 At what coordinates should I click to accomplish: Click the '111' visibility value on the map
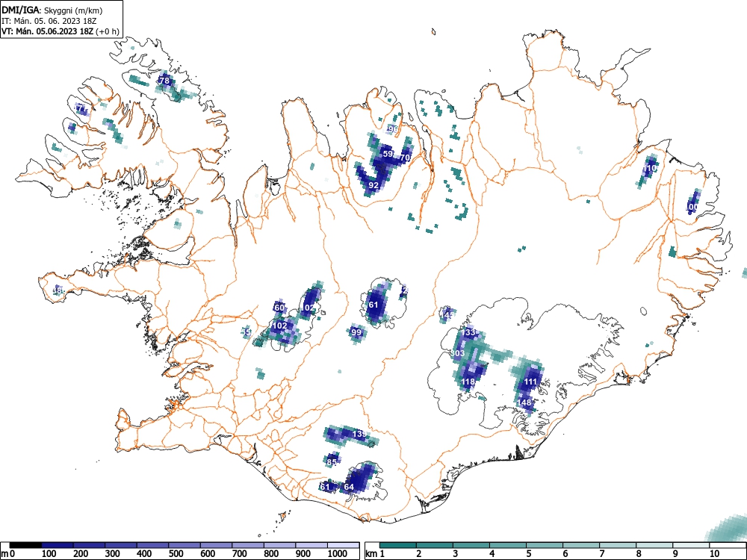(530, 382)
